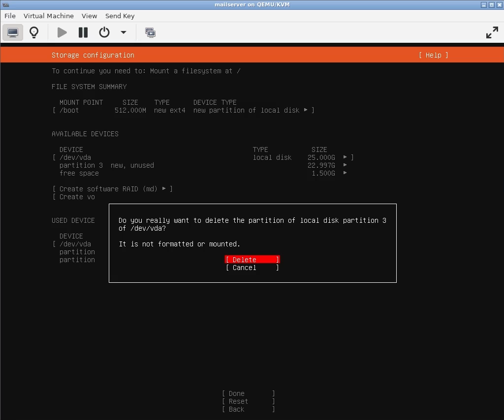This screenshot has height=420, width=504.
Task: Show virtual hardware details lightbulb
Action: tap(34, 32)
